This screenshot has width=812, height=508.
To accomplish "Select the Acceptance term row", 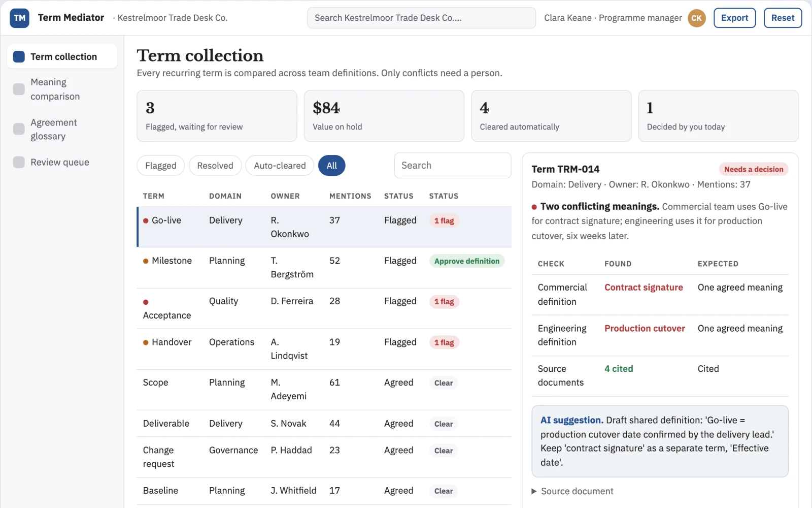I will pos(324,308).
